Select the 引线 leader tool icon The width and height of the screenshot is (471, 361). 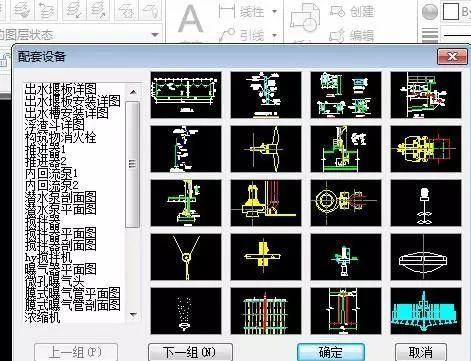(x=227, y=35)
